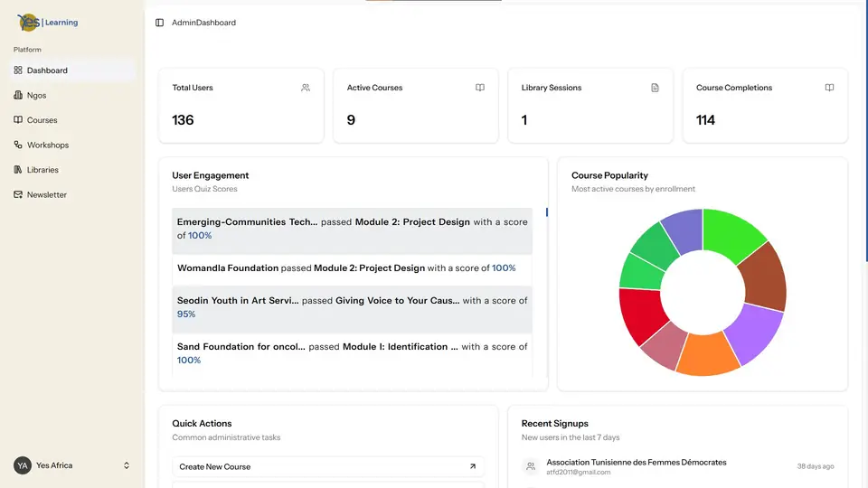This screenshot has height=488, width=868.
Task: Click the User Engagement heading
Action: tap(211, 175)
